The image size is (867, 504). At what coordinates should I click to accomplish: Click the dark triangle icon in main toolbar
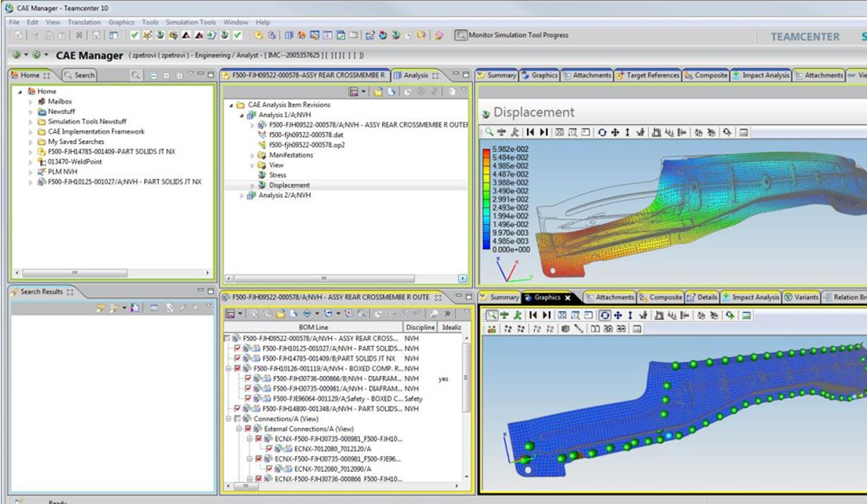(x=186, y=35)
